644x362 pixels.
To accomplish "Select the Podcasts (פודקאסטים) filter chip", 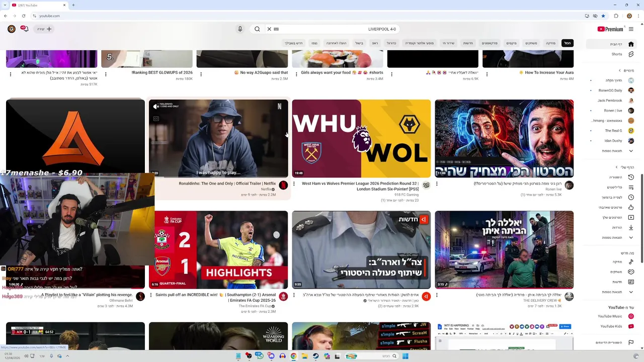I will (489, 43).
